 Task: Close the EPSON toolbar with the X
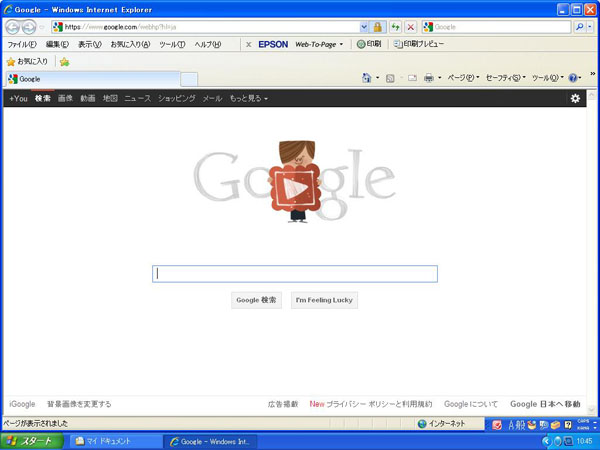click(x=248, y=44)
